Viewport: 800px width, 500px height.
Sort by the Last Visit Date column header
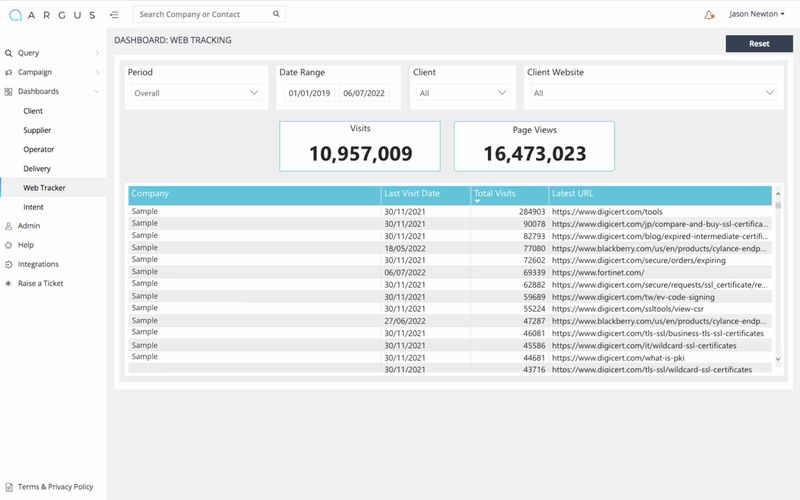click(x=426, y=195)
